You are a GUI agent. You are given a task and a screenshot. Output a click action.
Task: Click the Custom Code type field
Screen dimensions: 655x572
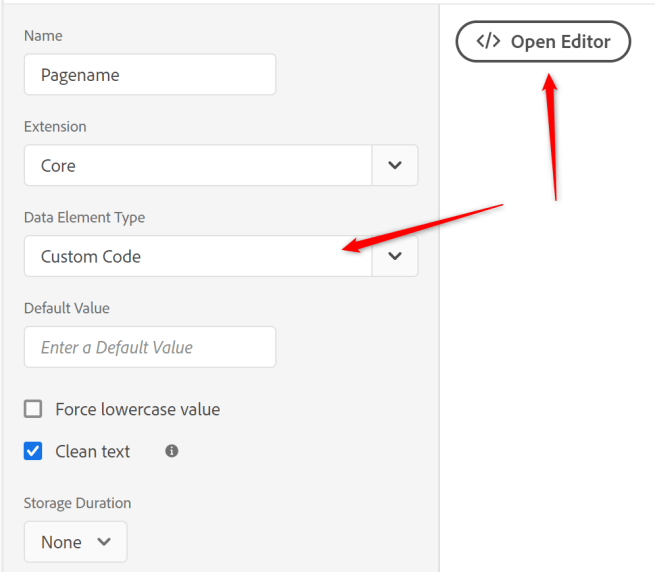pos(198,256)
